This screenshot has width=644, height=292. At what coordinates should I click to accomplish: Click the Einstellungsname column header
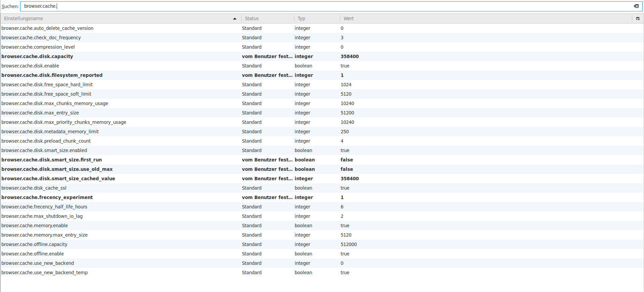point(121,18)
